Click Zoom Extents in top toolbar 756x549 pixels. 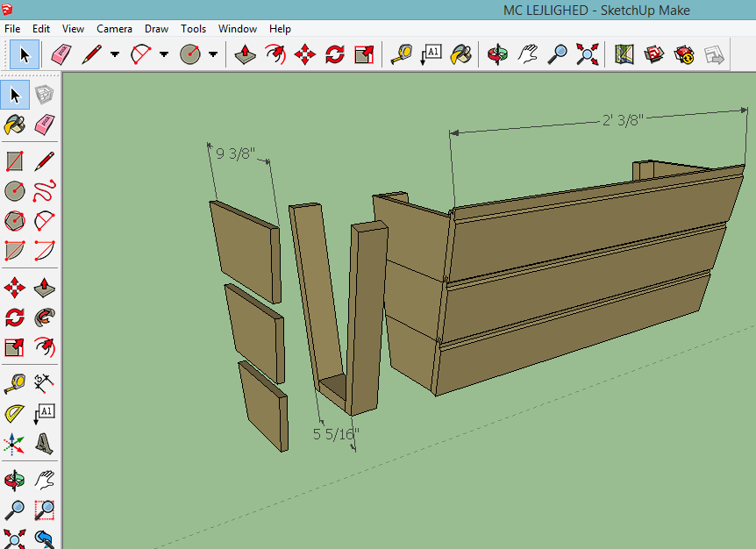pyautogui.click(x=587, y=54)
